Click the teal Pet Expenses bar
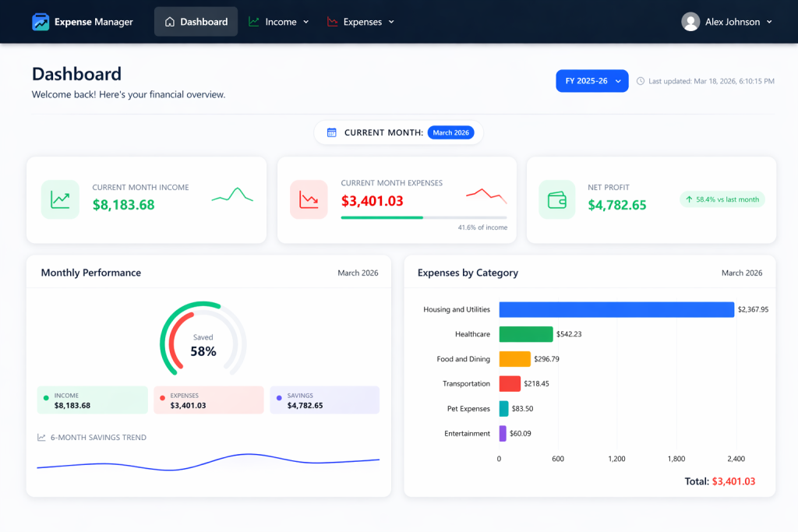The height and width of the screenshot is (532, 798). 503,409
